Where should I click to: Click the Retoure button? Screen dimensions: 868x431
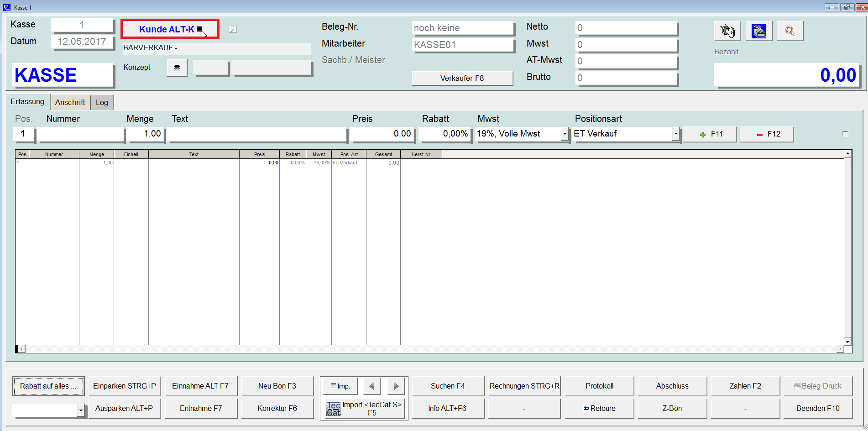[599, 408]
